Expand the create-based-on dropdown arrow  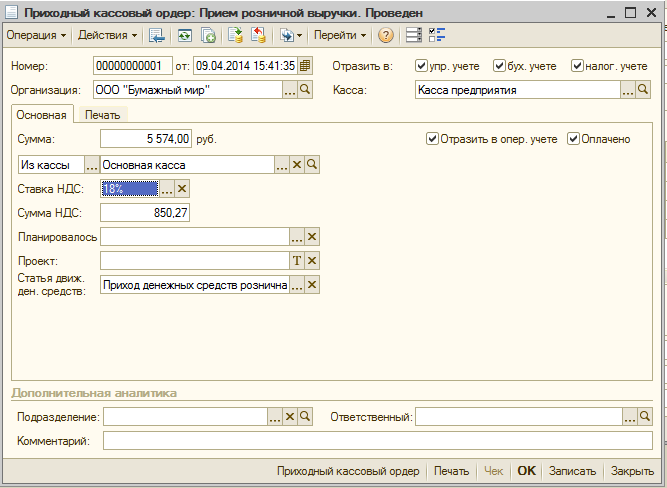[x=299, y=35]
